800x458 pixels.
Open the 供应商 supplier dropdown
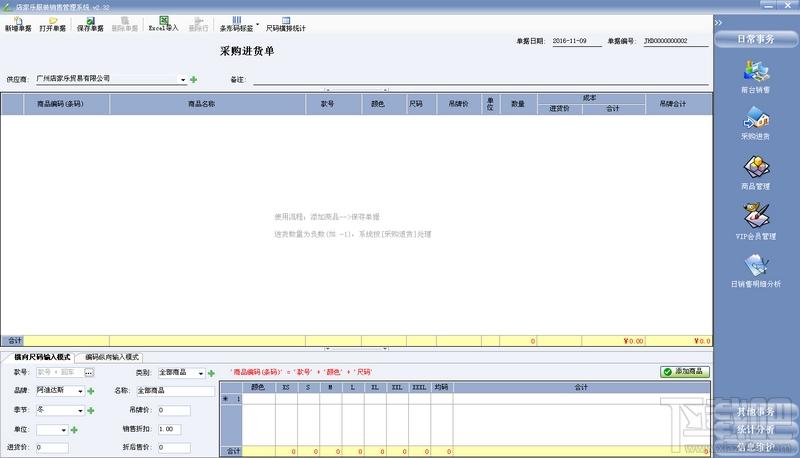(x=183, y=80)
